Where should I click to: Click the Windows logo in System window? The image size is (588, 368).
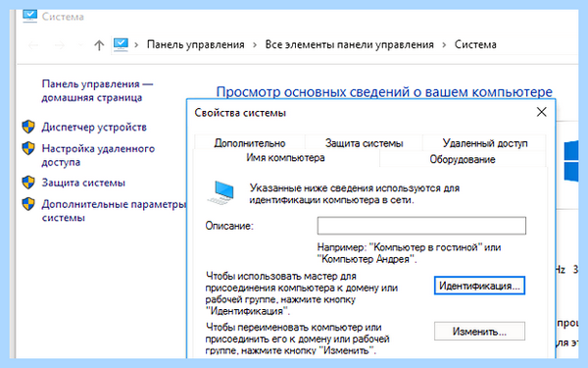tap(571, 162)
